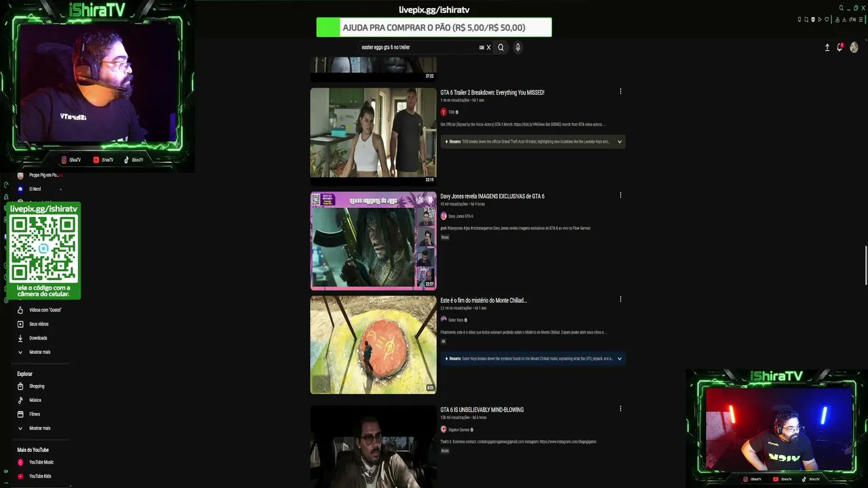Viewport: 868px width, 488px height.
Task: Click the Shopping sidebar label
Action: [37, 386]
